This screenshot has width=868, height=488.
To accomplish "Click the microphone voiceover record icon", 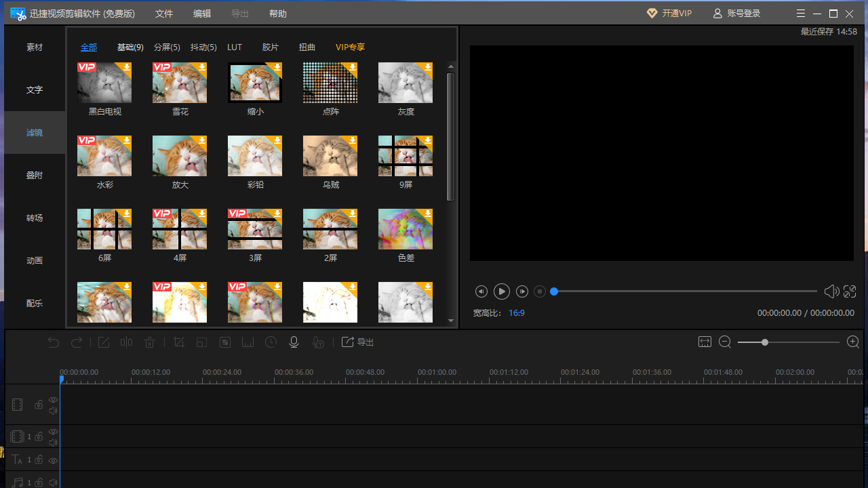I will coord(294,342).
